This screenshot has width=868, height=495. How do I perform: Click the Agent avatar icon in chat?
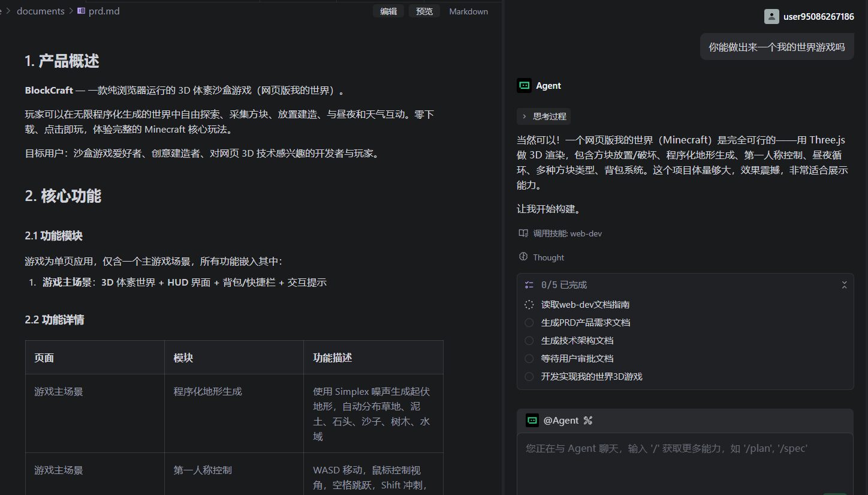(x=524, y=85)
